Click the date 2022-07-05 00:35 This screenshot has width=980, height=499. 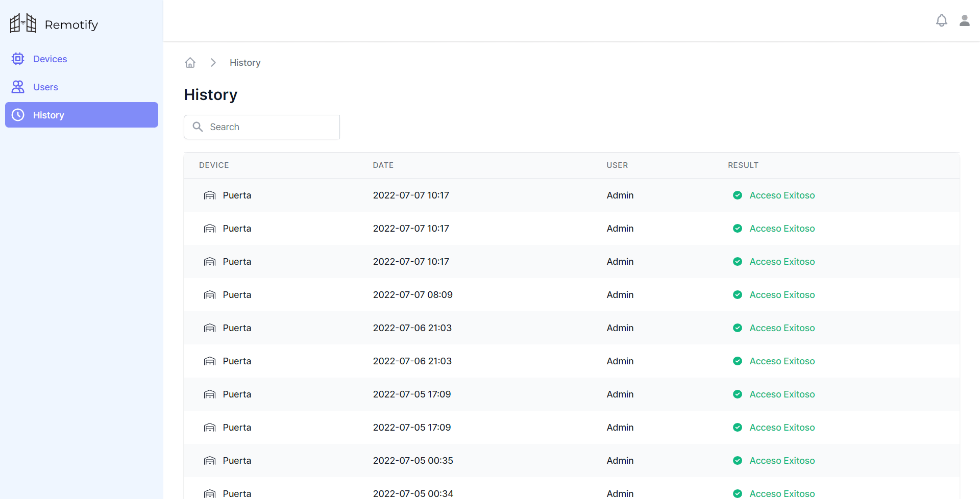(x=413, y=461)
